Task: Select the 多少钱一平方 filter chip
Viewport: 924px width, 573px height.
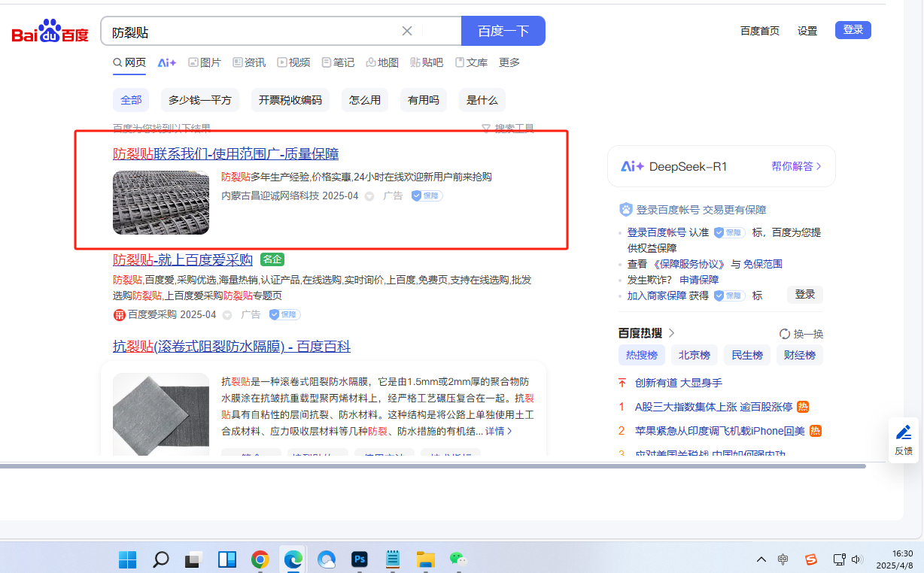Action: pos(199,100)
